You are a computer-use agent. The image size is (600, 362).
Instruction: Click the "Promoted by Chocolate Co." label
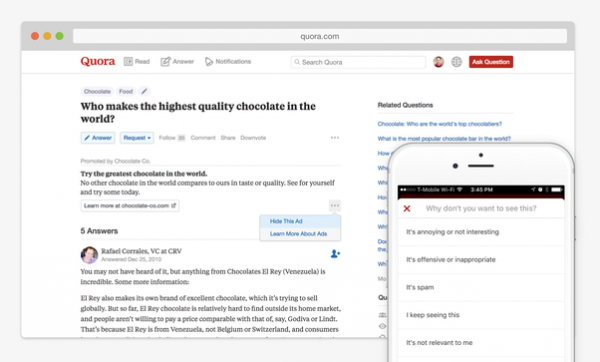tap(115, 161)
